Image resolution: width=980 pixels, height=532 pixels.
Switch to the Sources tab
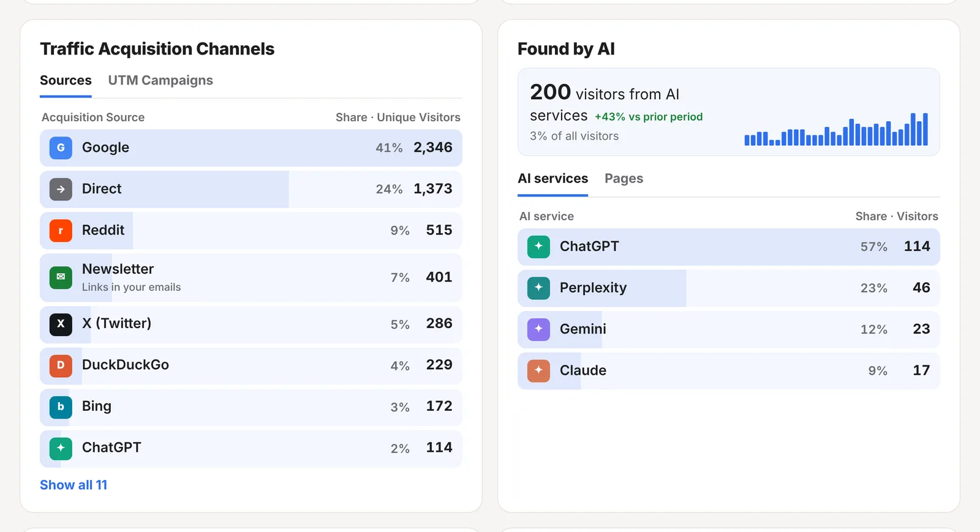coord(66,80)
